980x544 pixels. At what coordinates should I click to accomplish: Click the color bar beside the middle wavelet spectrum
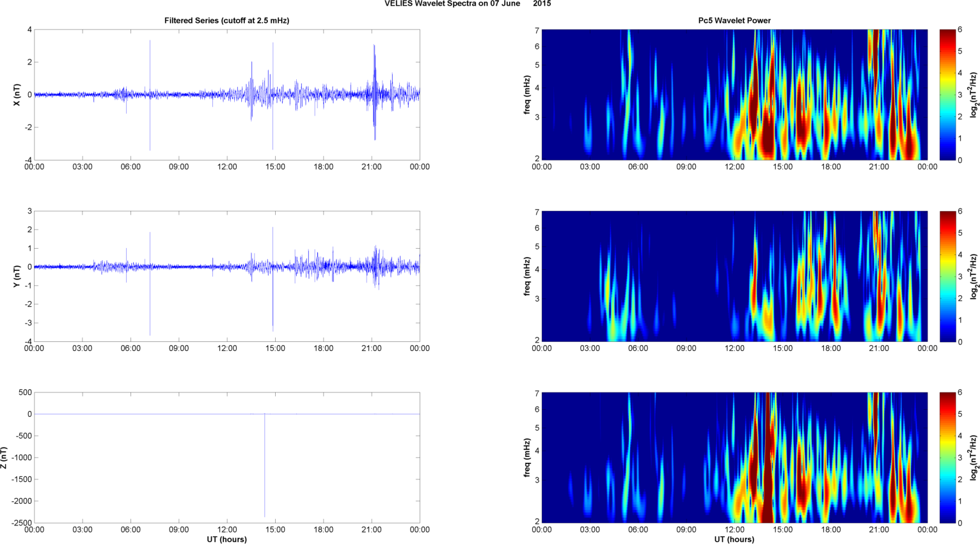[x=948, y=276]
